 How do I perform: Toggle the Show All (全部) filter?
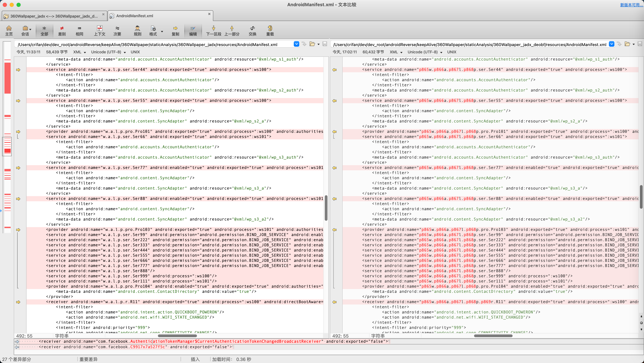pyautogui.click(x=44, y=31)
